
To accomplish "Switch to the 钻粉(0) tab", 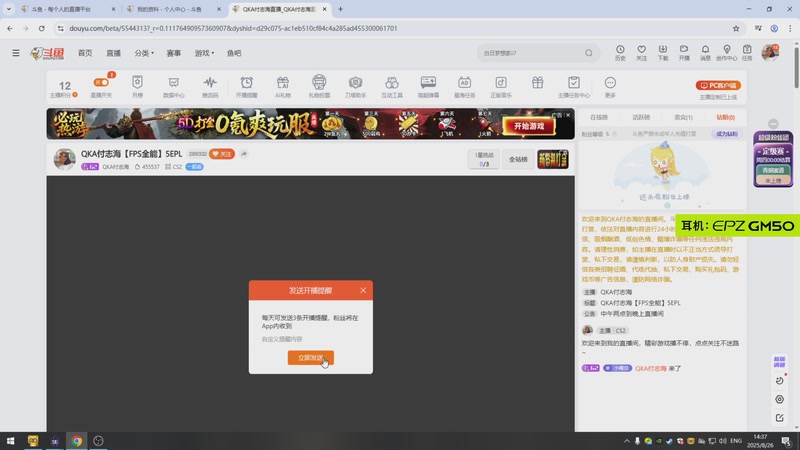I will (725, 117).
